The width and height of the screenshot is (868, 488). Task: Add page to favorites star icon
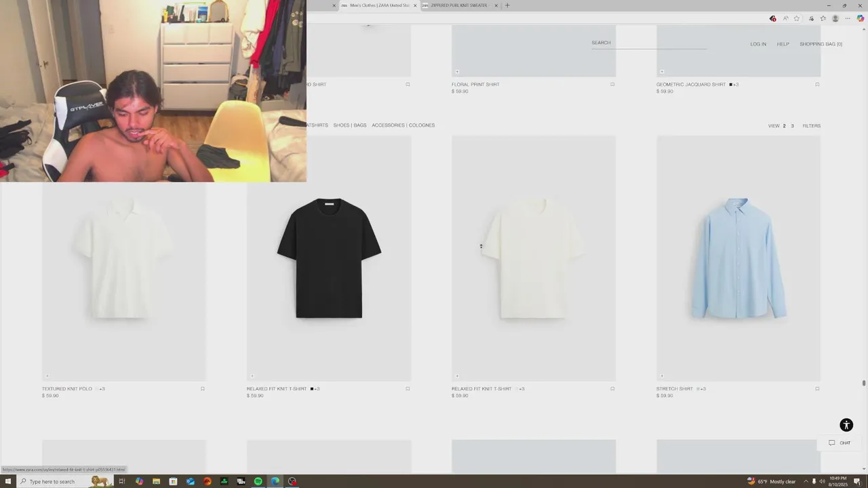pos(797,18)
